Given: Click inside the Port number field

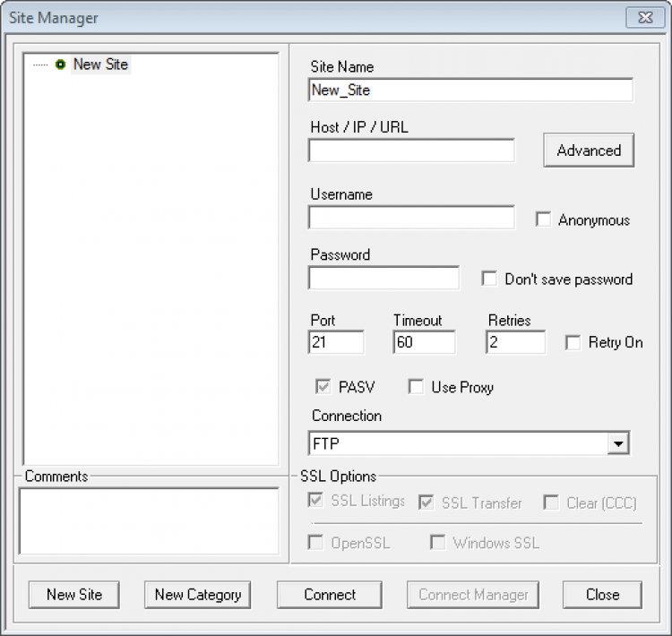Looking at the screenshot, I should pyautogui.click(x=336, y=342).
